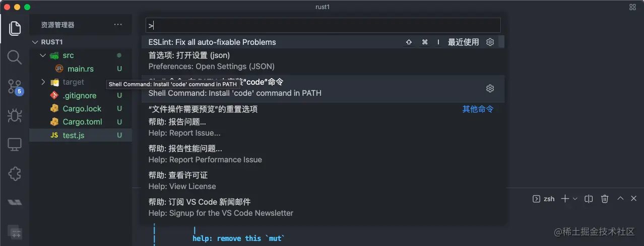Click the 其他命令 group label
Image resolution: width=644 pixels, height=246 pixels.
click(478, 109)
